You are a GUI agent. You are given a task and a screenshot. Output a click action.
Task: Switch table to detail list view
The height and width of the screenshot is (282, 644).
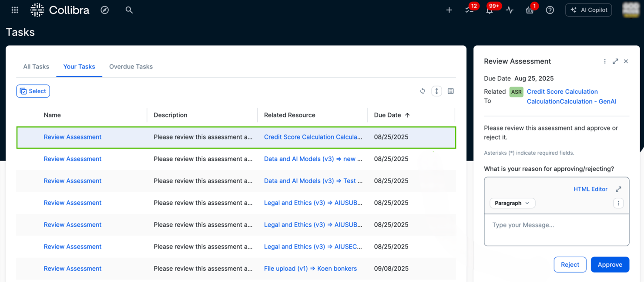450,91
